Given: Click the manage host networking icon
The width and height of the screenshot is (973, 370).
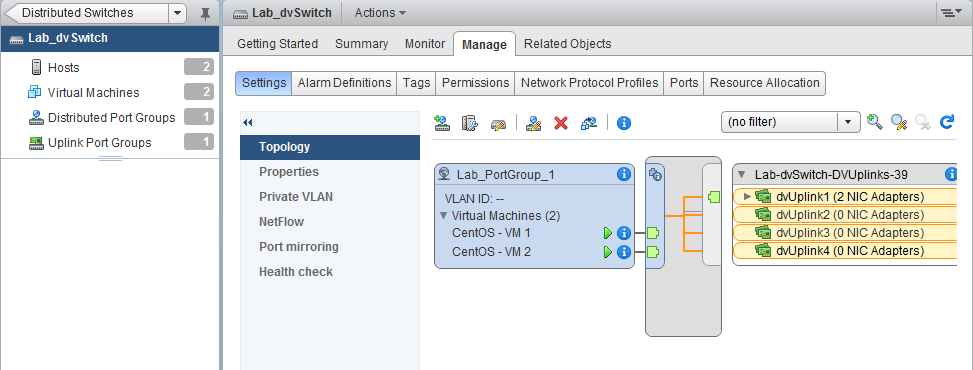Looking at the screenshot, I should pos(470,122).
